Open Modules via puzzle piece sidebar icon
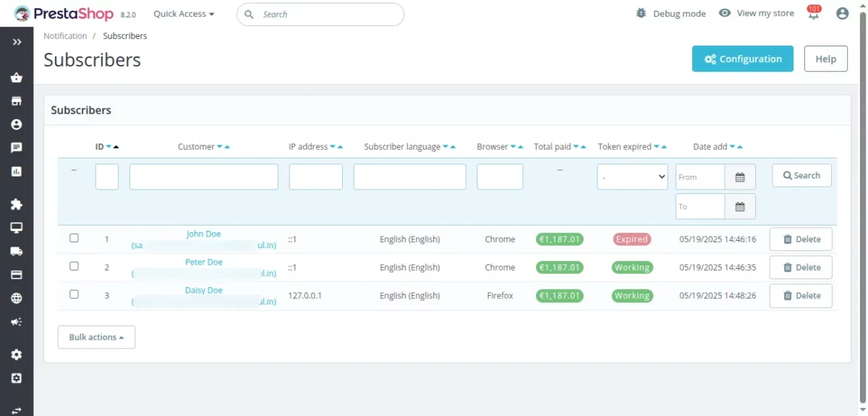 tap(17, 205)
